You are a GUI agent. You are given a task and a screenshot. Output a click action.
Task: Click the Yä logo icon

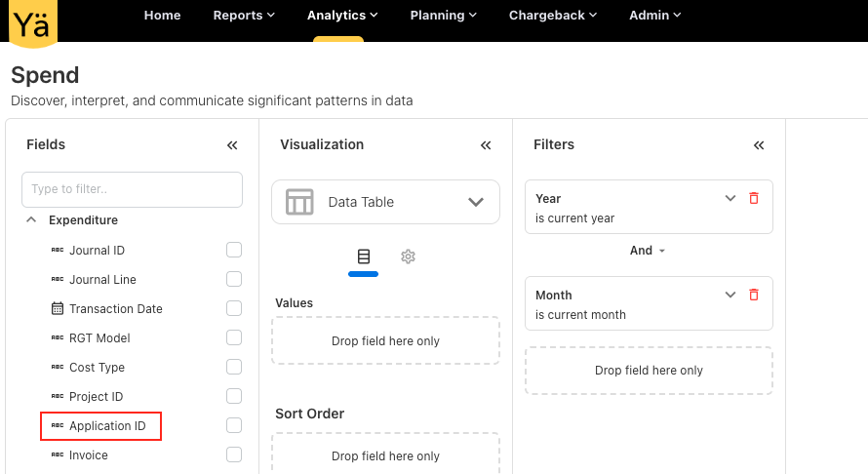pyautogui.click(x=33, y=21)
